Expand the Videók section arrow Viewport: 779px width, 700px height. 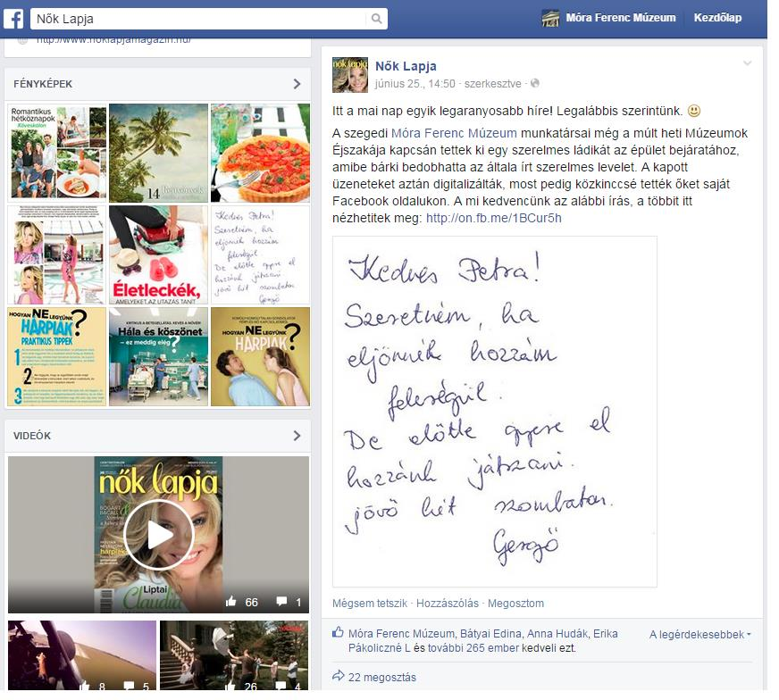[x=297, y=436]
